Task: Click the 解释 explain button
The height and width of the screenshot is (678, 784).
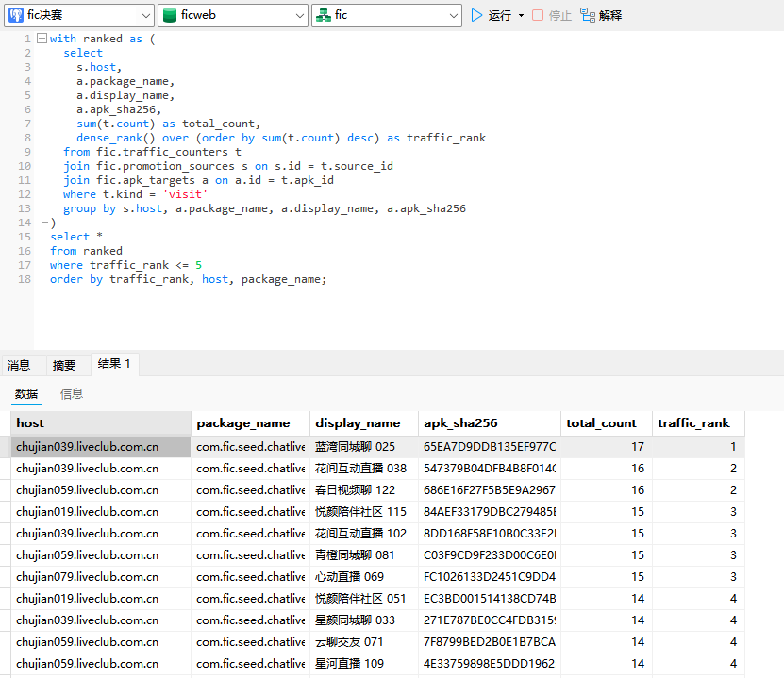Action: click(601, 15)
